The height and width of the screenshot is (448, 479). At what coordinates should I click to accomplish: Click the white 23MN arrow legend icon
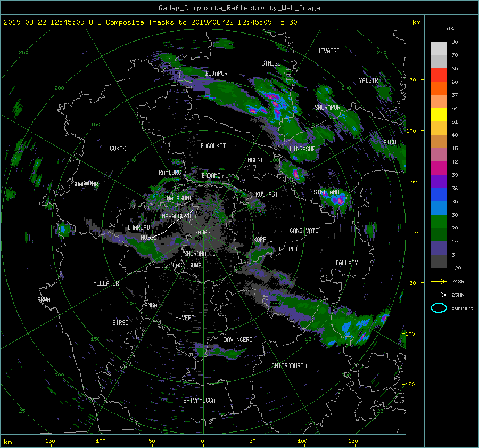coord(439,295)
